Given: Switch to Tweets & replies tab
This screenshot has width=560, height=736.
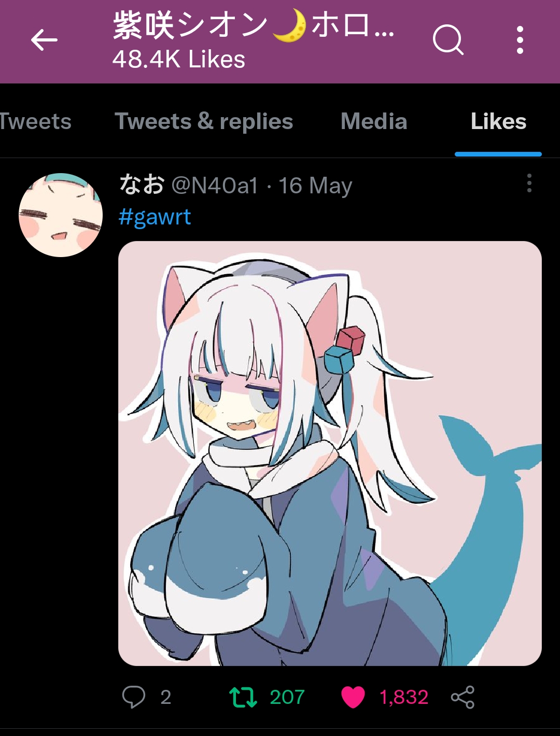Looking at the screenshot, I should 204,122.
